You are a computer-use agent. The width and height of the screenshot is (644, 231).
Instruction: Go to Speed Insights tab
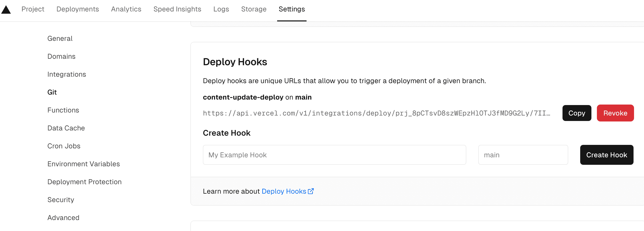tap(177, 9)
